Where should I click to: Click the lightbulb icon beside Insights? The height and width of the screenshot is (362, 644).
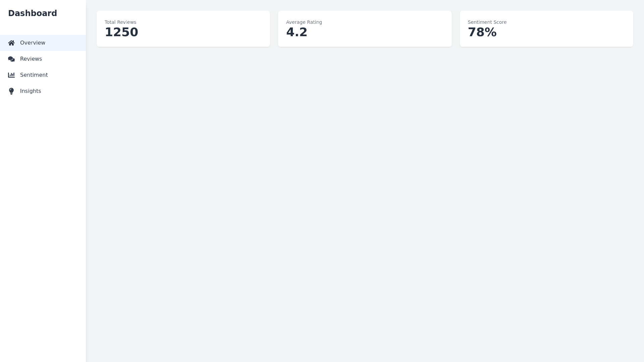[x=11, y=91]
